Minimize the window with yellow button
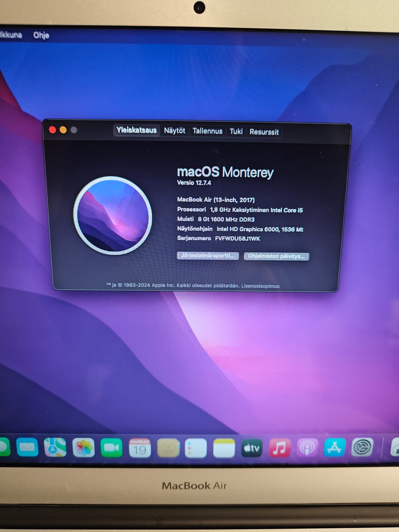Viewport: 399px width, 532px height. [63, 130]
